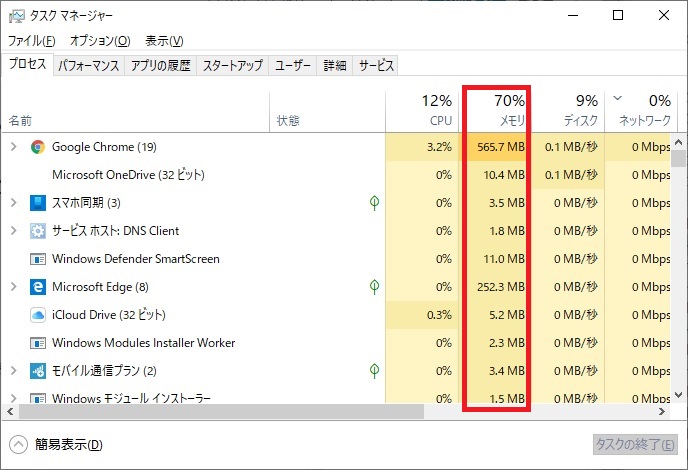Image resolution: width=688 pixels, height=470 pixels.
Task: Click the green leaf status icon for Microsoft Edge
Action: click(x=374, y=287)
